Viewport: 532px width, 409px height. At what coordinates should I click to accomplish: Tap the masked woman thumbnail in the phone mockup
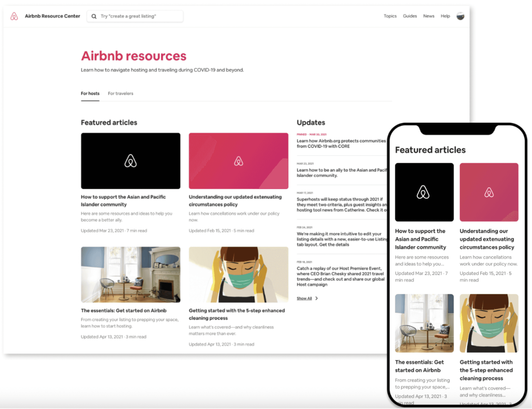[x=489, y=323]
